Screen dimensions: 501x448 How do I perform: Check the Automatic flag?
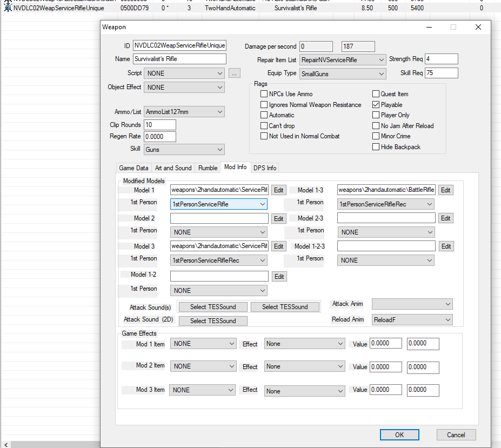click(264, 115)
